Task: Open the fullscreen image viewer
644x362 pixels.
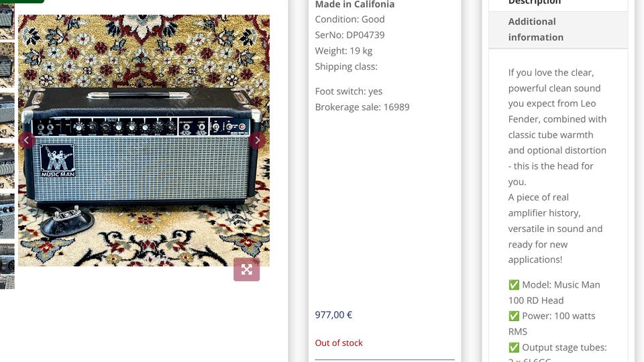Action: tap(246, 269)
